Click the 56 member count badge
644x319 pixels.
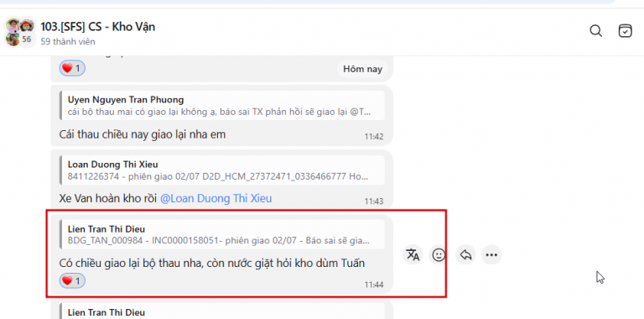pyautogui.click(x=26, y=39)
